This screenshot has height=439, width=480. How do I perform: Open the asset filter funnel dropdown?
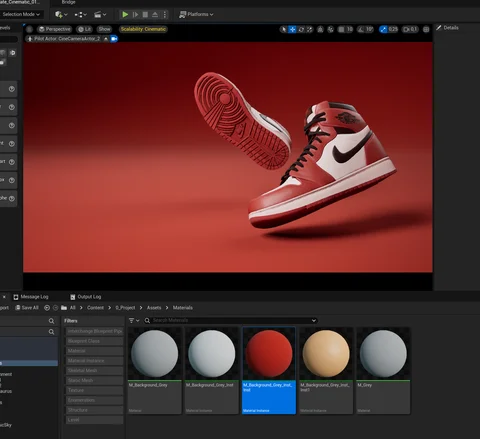pyautogui.click(x=134, y=320)
